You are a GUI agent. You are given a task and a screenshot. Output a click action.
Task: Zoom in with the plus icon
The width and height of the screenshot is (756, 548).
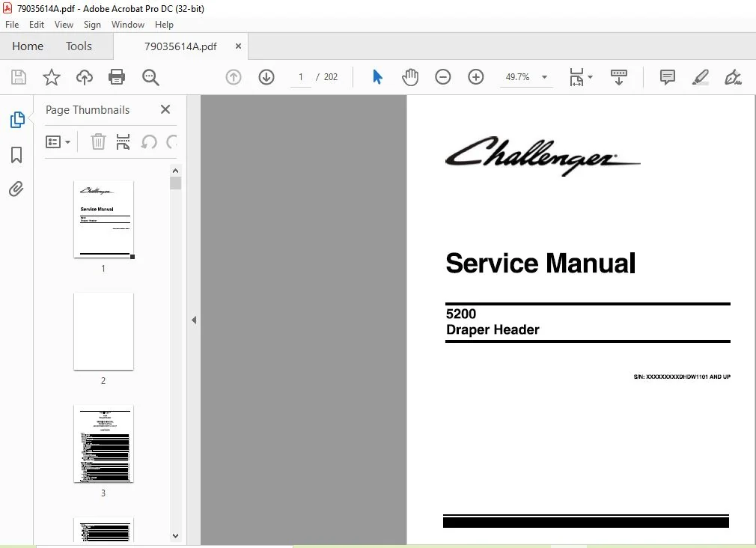(x=475, y=77)
